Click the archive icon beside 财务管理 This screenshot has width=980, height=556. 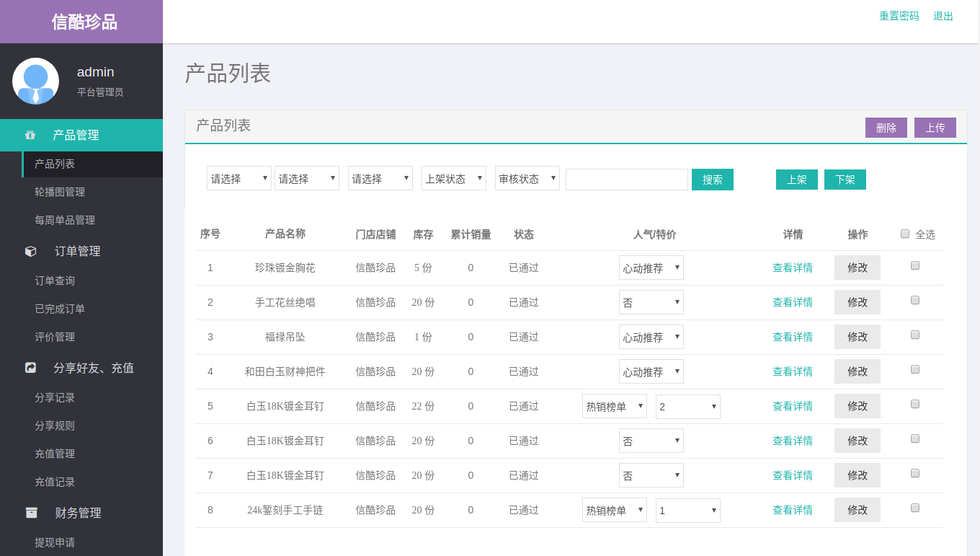click(32, 513)
